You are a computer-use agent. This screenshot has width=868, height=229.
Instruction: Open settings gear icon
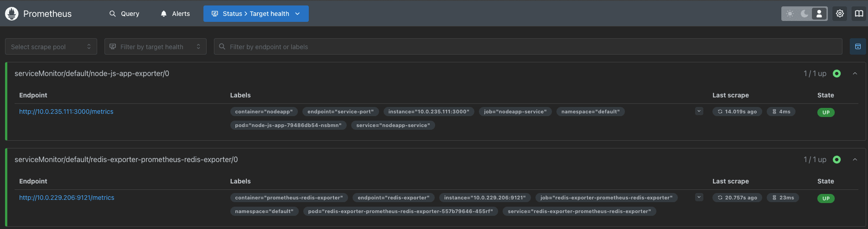[x=840, y=14]
